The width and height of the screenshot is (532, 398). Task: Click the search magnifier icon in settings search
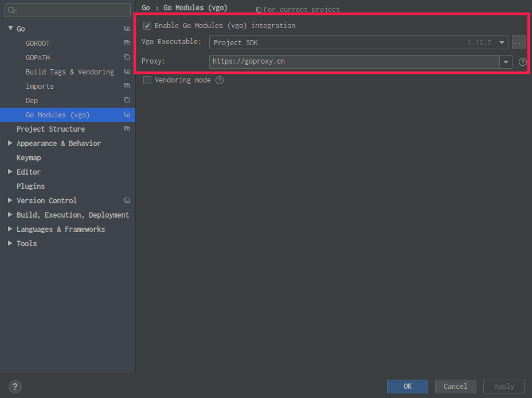tap(12, 10)
